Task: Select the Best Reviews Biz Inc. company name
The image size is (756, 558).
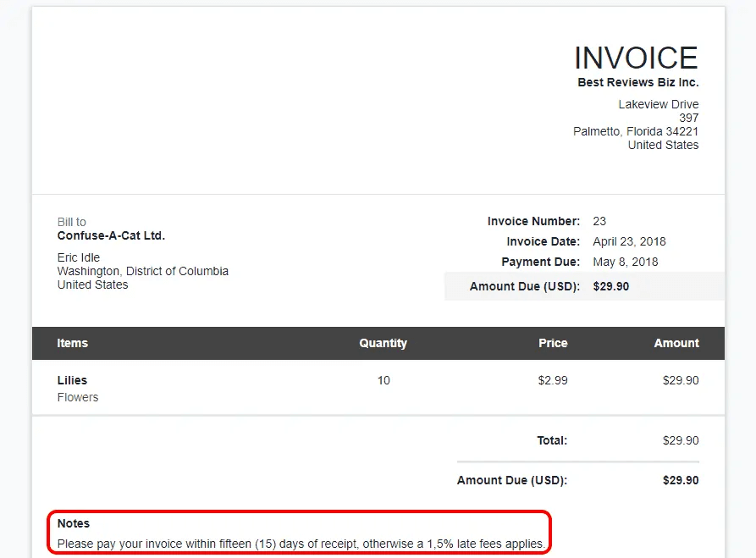Action: point(637,82)
